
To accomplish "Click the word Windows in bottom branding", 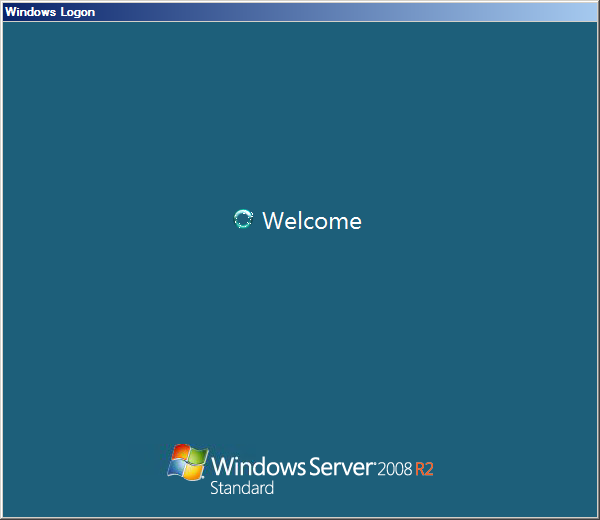I will point(252,467).
